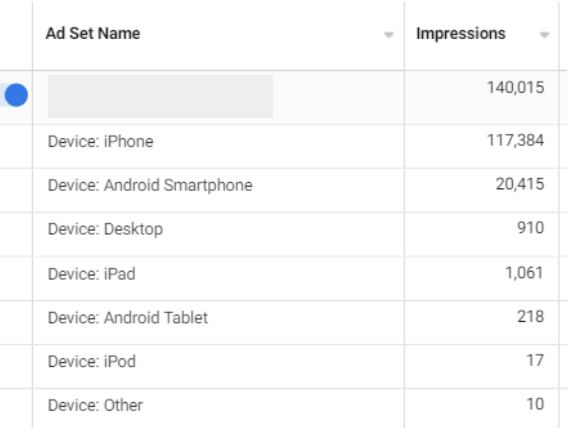Click the Ad Set Name column header
Screen dimensions: 581x428
[x=93, y=33]
